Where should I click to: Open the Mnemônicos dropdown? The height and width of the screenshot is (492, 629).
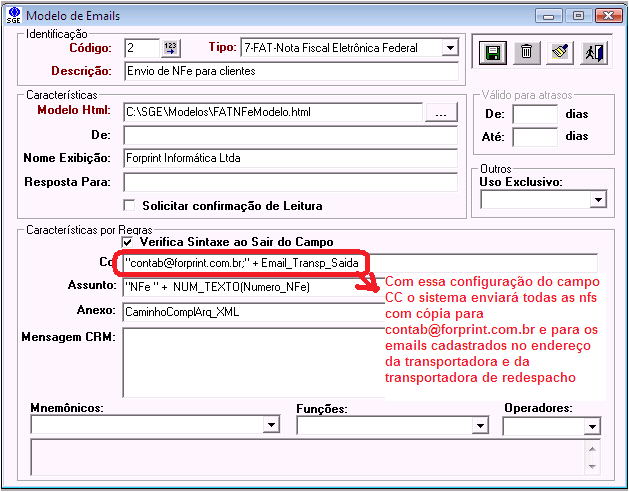(x=271, y=426)
